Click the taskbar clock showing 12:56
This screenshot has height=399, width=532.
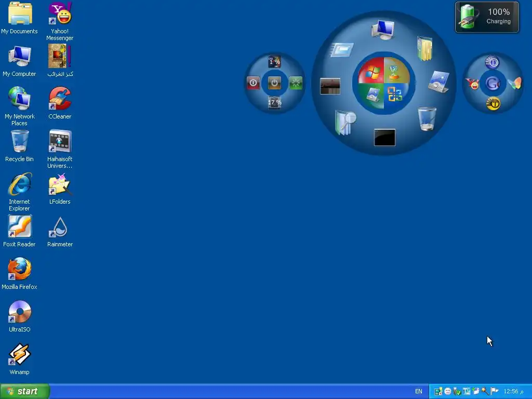513,391
